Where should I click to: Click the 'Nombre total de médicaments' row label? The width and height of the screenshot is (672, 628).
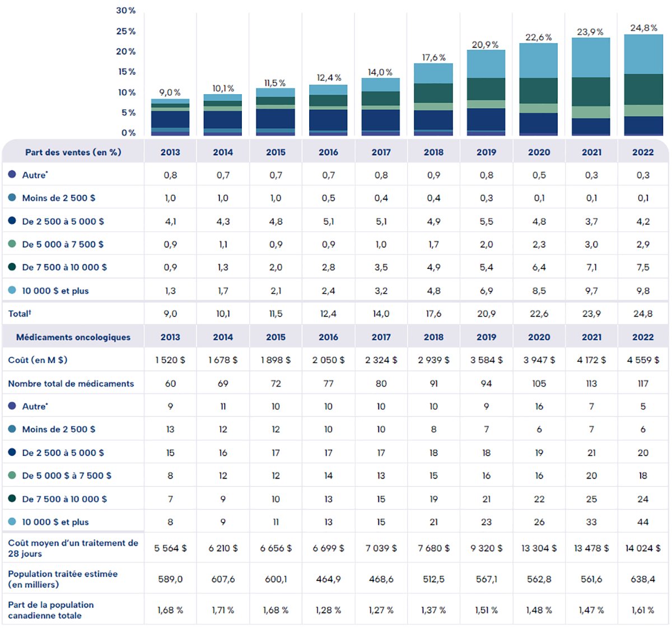coord(71,384)
